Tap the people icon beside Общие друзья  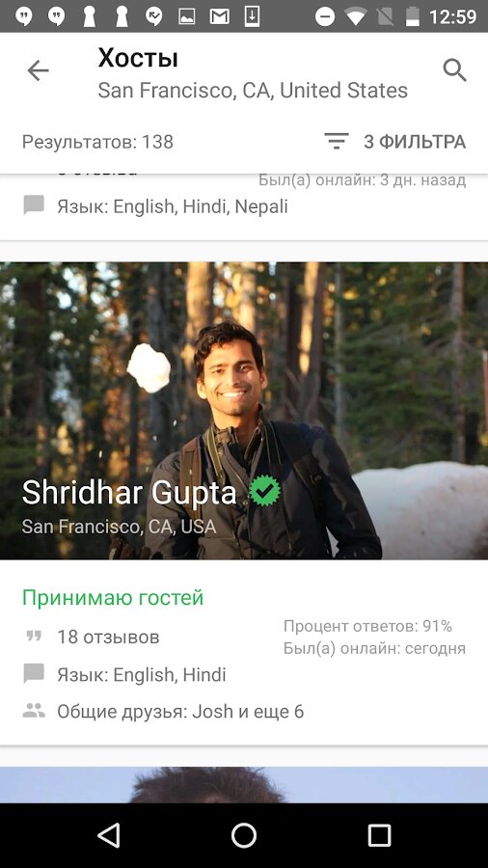click(34, 711)
